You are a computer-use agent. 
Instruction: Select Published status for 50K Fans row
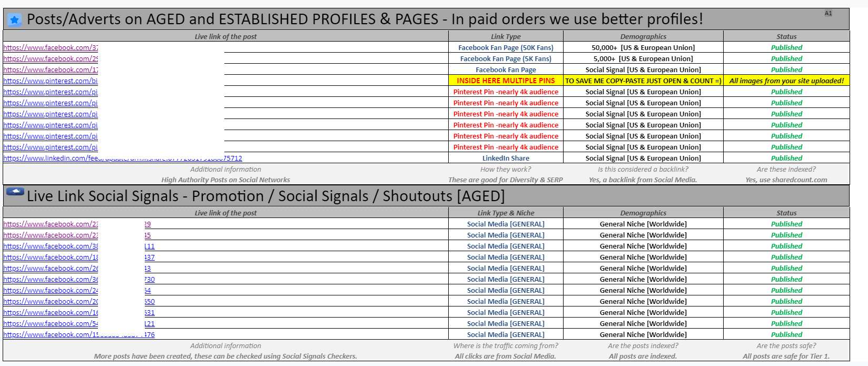[786, 47]
